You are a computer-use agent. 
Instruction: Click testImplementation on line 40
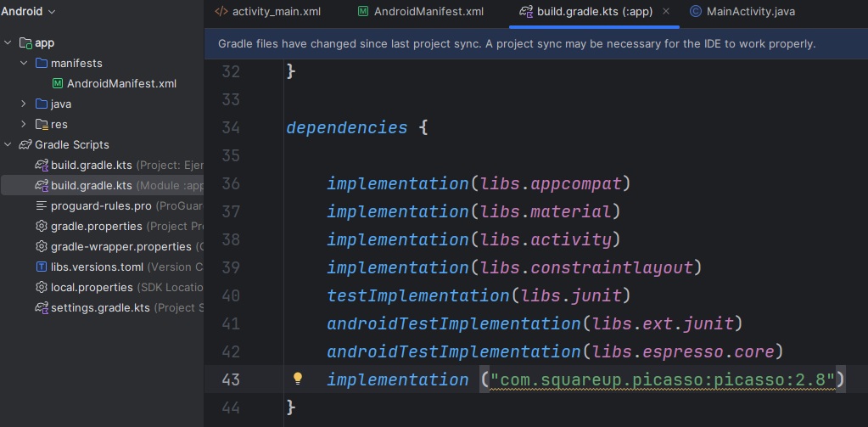tap(418, 295)
